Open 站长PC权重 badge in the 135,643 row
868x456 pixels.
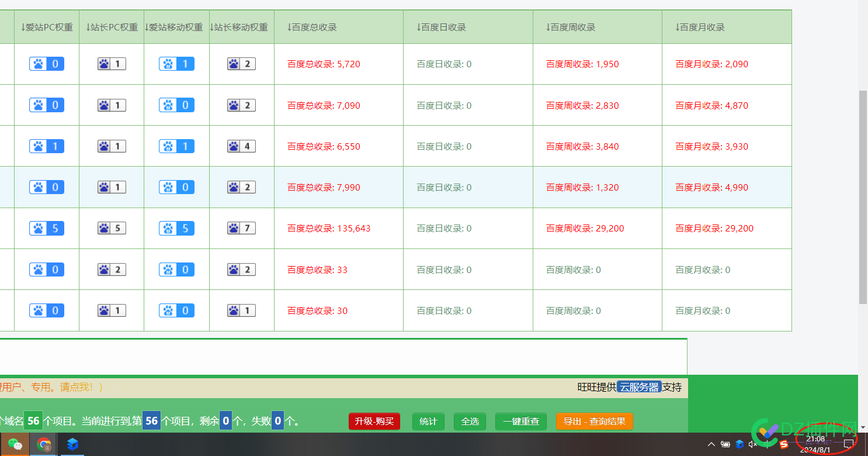coord(112,228)
